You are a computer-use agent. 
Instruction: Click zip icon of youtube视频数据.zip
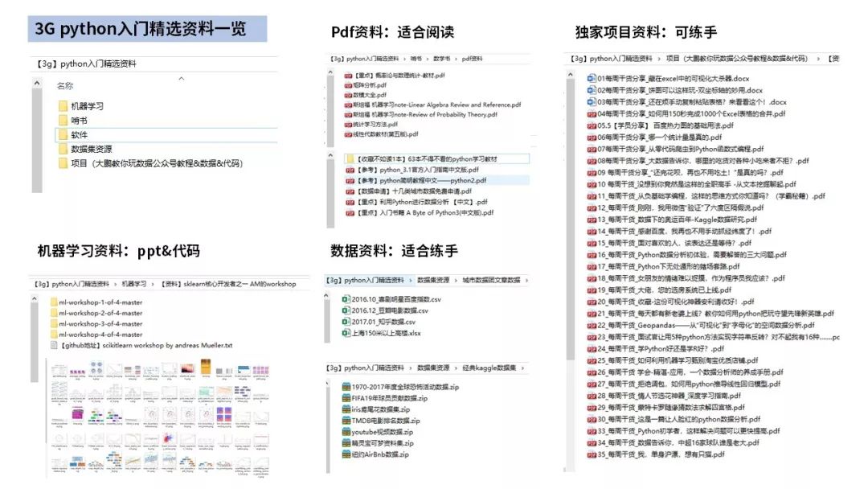click(x=346, y=432)
